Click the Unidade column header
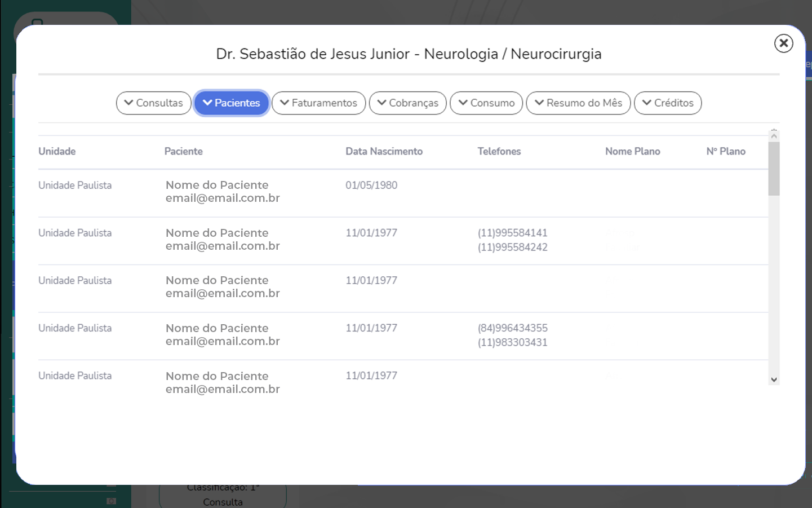 click(x=57, y=152)
